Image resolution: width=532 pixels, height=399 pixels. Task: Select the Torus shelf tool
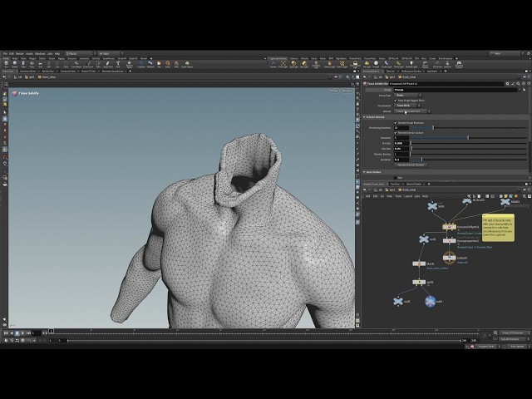pyautogui.click(x=32, y=64)
